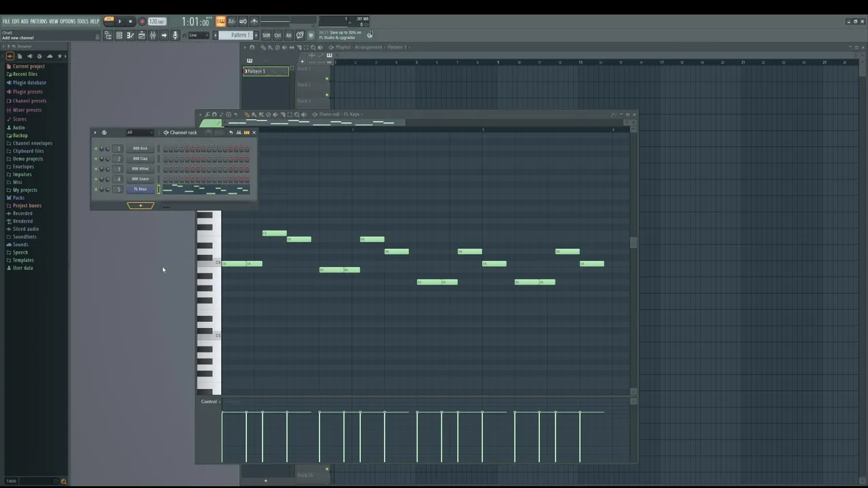The image size is (868, 488).
Task: Click the Ctrl modifier button
Action: tap(277, 35)
